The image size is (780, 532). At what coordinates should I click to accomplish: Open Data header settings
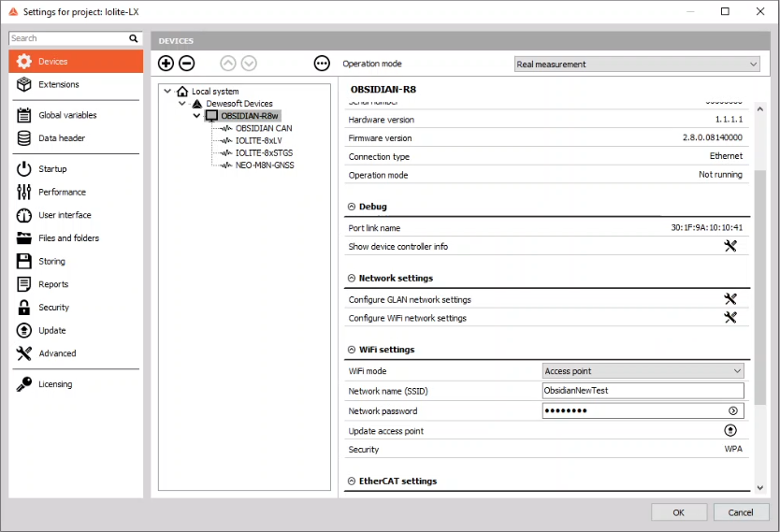pos(76,138)
